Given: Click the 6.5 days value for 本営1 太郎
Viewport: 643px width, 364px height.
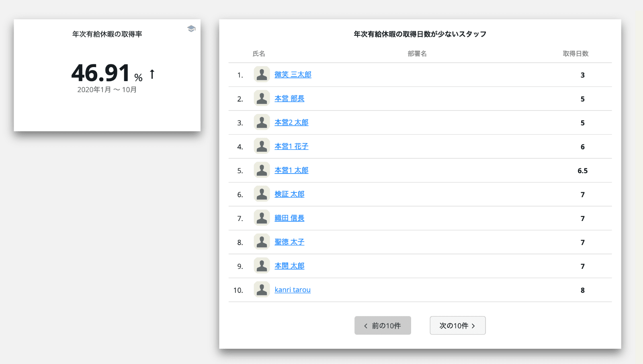Looking at the screenshot, I should pos(583,171).
